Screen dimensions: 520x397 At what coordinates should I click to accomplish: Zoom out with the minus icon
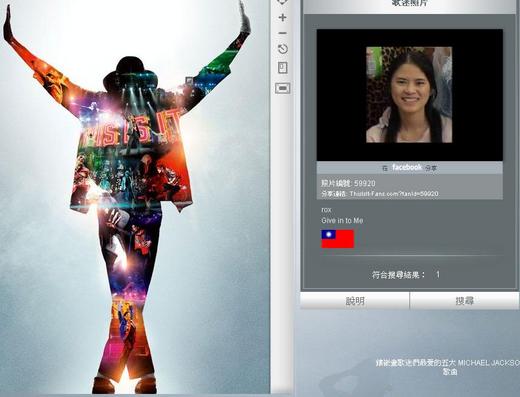click(283, 33)
